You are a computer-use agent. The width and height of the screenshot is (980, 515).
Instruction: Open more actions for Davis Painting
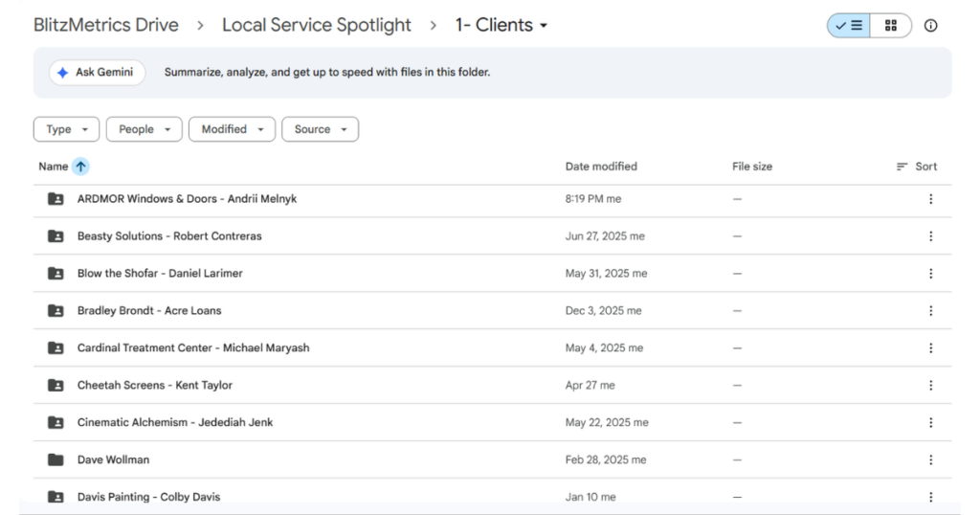pos(930,497)
